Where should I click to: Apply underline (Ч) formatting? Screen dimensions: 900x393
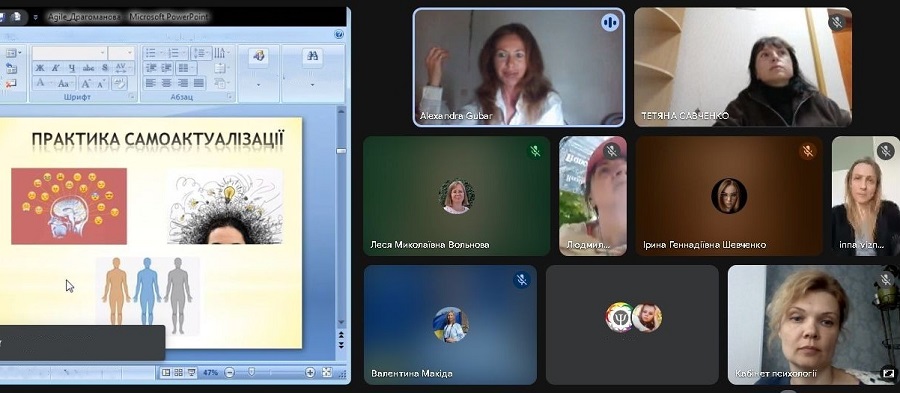[71, 68]
